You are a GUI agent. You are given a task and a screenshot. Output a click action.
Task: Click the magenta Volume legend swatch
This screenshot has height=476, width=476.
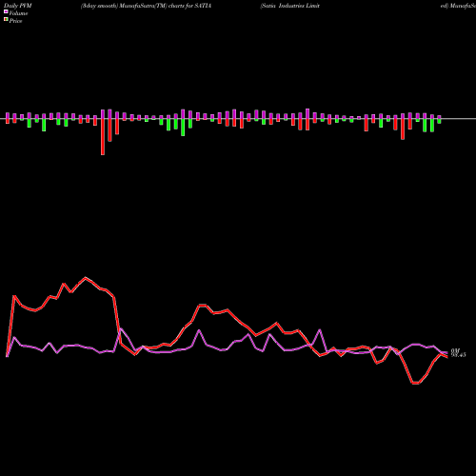(x=6, y=11)
